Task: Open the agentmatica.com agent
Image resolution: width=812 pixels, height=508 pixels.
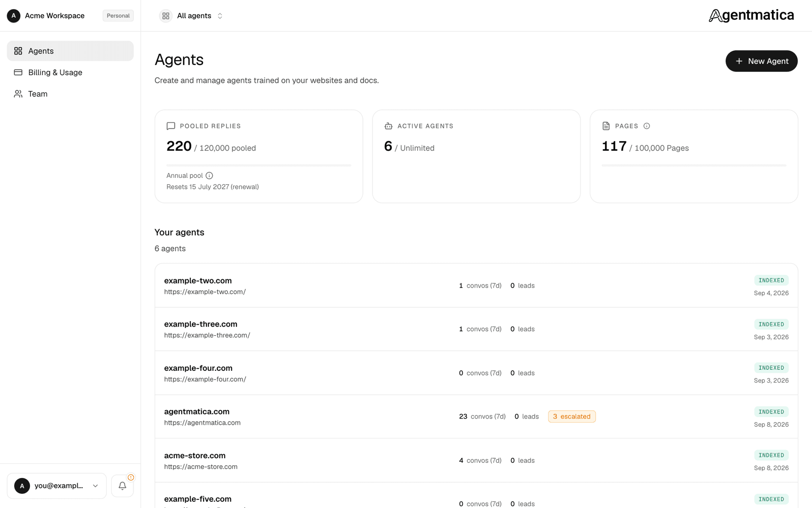Action: coord(476,417)
